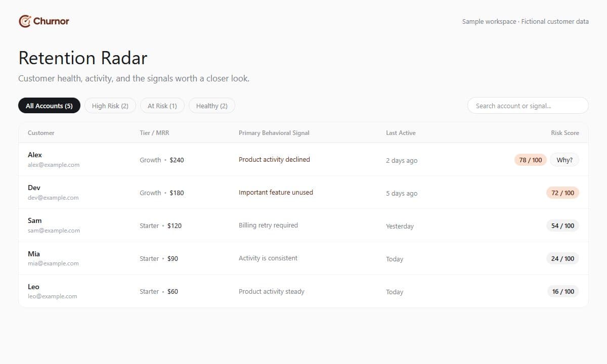Click Alex's 78 / 100 risk score badge

(531, 160)
